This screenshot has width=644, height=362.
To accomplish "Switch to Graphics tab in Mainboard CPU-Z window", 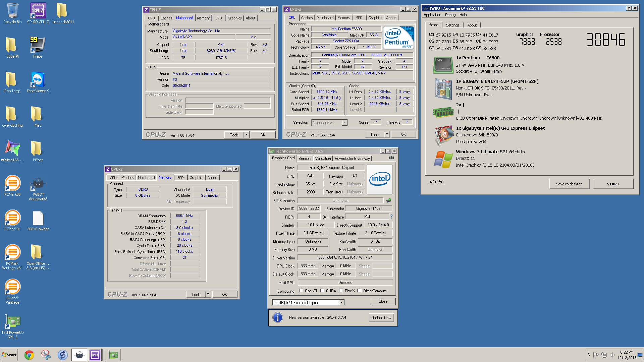I will pyautogui.click(x=234, y=18).
